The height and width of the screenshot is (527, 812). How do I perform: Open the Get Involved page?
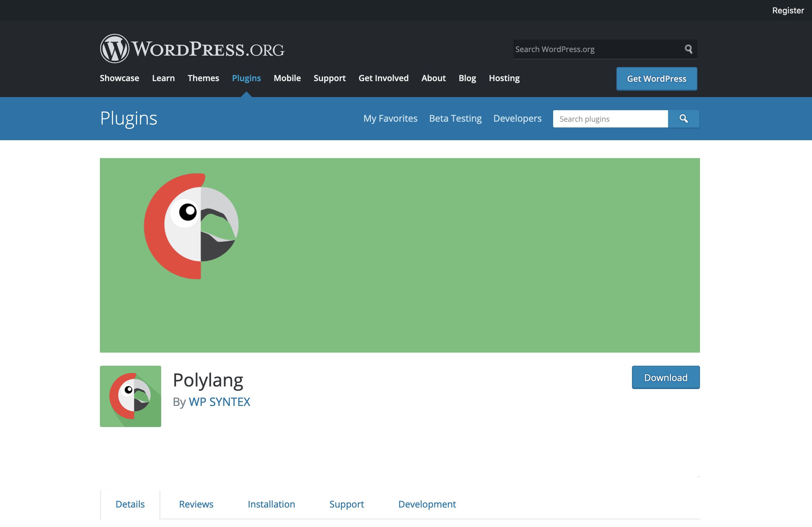tap(383, 78)
